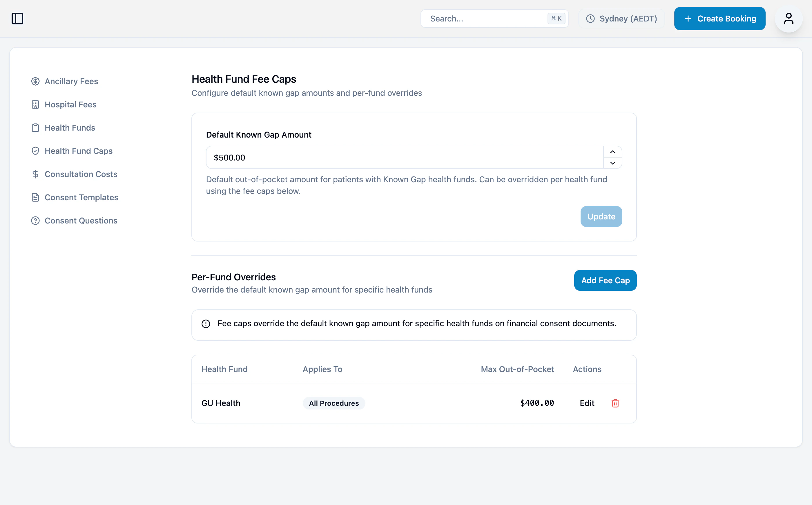This screenshot has height=505, width=812.
Task: Increase the default known gap amount
Action: pyautogui.click(x=612, y=152)
